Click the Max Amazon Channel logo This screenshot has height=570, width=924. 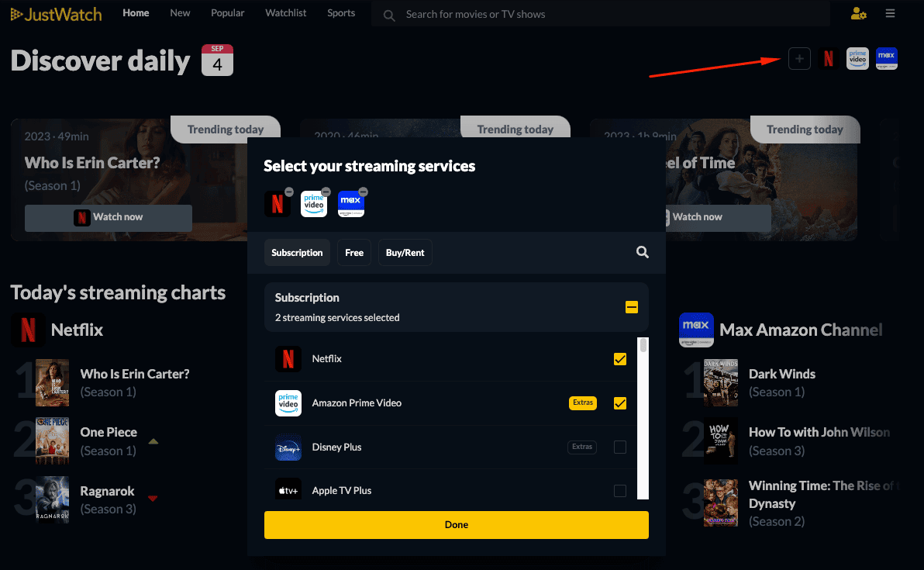(697, 330)
